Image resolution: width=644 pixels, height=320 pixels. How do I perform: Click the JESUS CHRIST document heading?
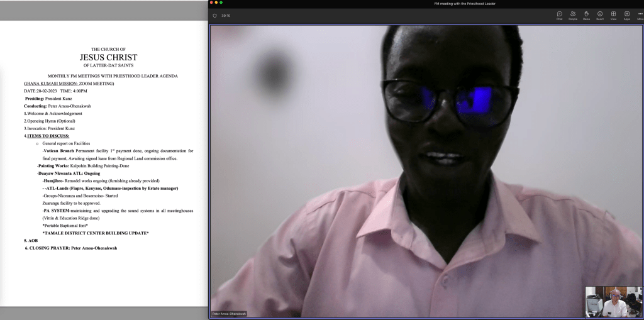[x=108, y=57]
